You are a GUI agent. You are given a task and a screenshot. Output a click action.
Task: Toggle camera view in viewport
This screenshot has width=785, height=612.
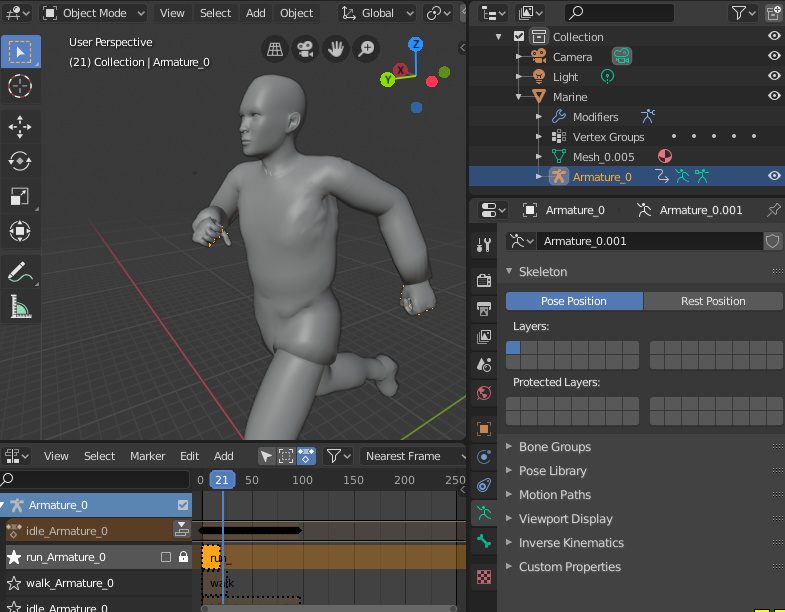[306, 49]
